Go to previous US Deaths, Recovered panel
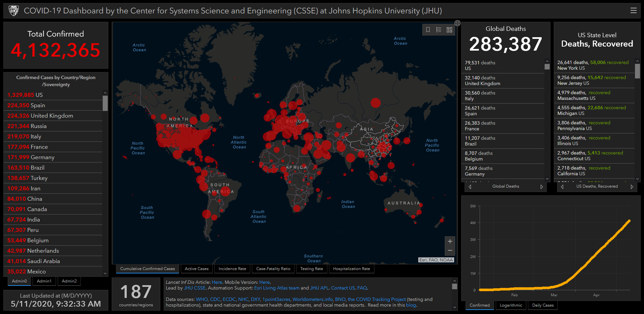The height and width of the screenshot is (314, 644). [x=562, y=187]
